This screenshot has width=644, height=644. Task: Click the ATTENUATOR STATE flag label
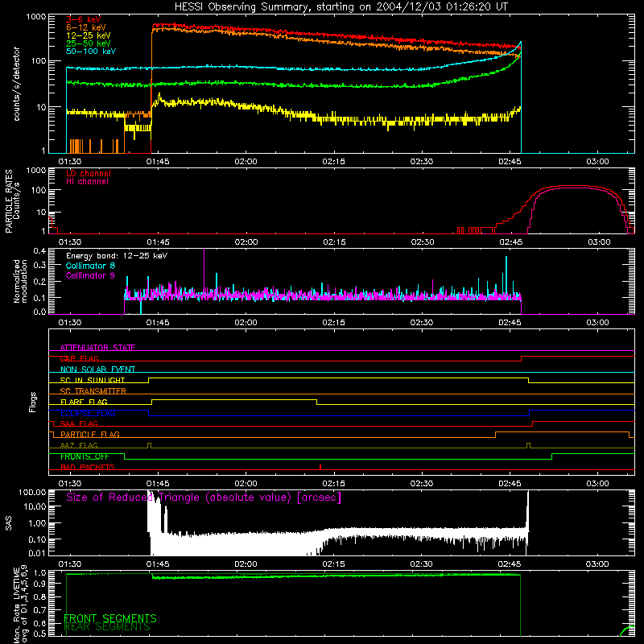pos(97,348)
